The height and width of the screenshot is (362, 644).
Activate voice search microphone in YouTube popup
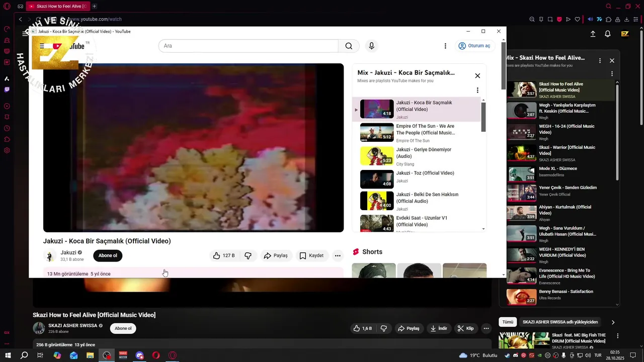371,46
